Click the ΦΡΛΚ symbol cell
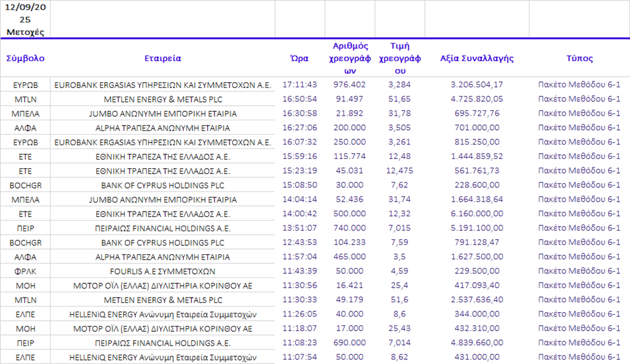630x364 pixels. [25, 271]
